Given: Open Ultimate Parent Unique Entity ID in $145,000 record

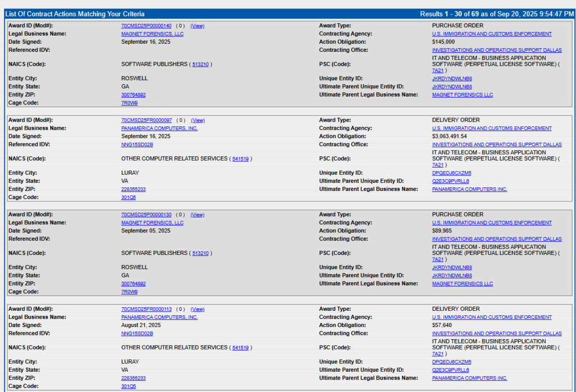Looking at the screenshot, I should 452,87.
